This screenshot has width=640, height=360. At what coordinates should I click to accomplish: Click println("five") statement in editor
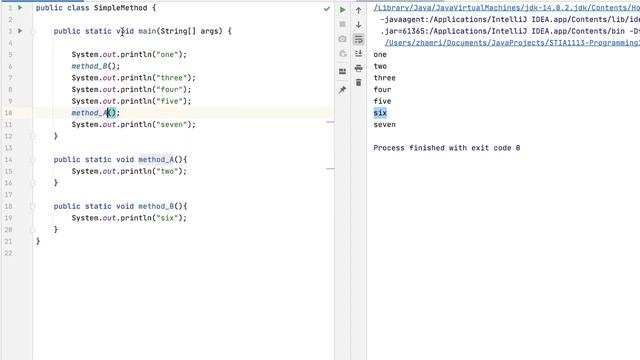(x=131, y=101)
